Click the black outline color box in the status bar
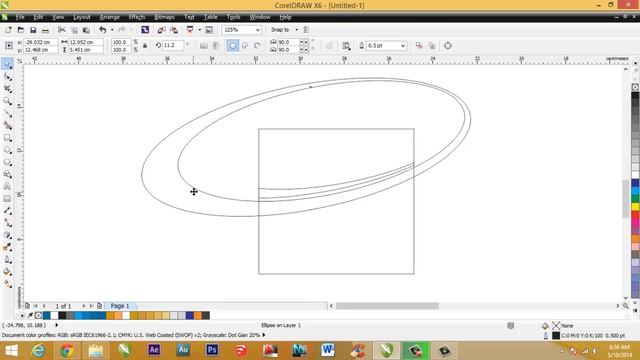640x360 pixels. point(556,336)
